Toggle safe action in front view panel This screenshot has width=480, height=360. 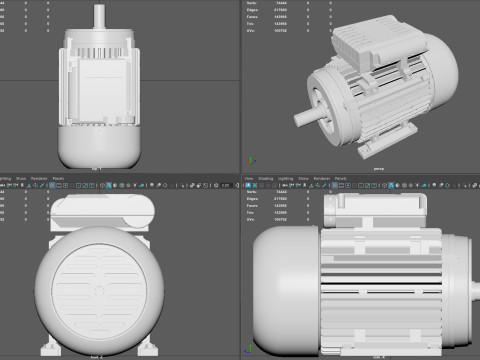(x=85, y=185)
